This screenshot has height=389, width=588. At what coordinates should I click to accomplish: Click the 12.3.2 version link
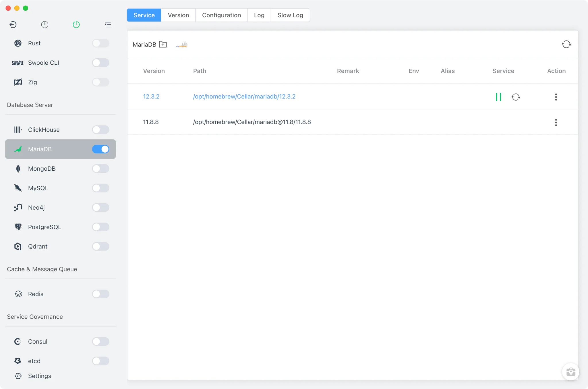151,97
